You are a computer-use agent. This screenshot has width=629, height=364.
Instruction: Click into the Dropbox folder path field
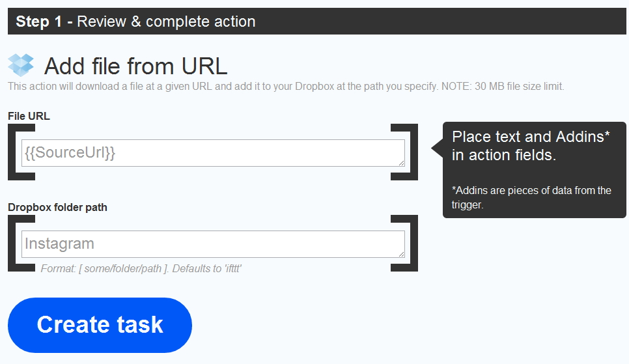(x=212, y=244)
